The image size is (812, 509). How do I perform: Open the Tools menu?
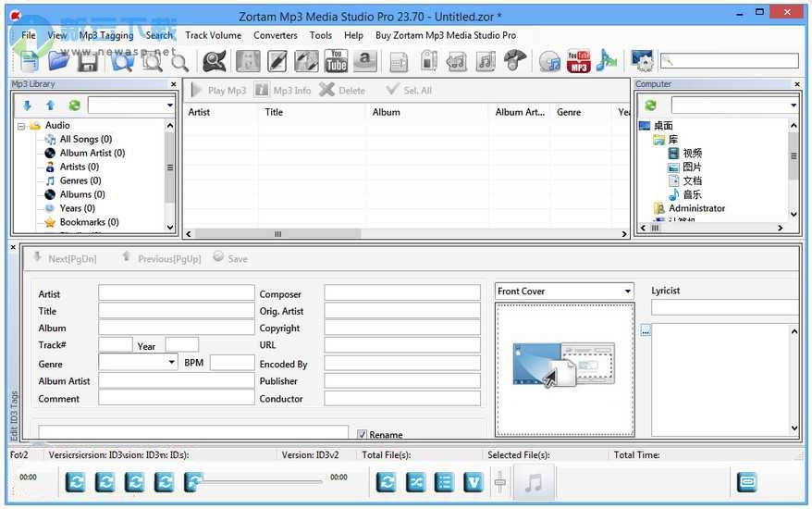321,35
